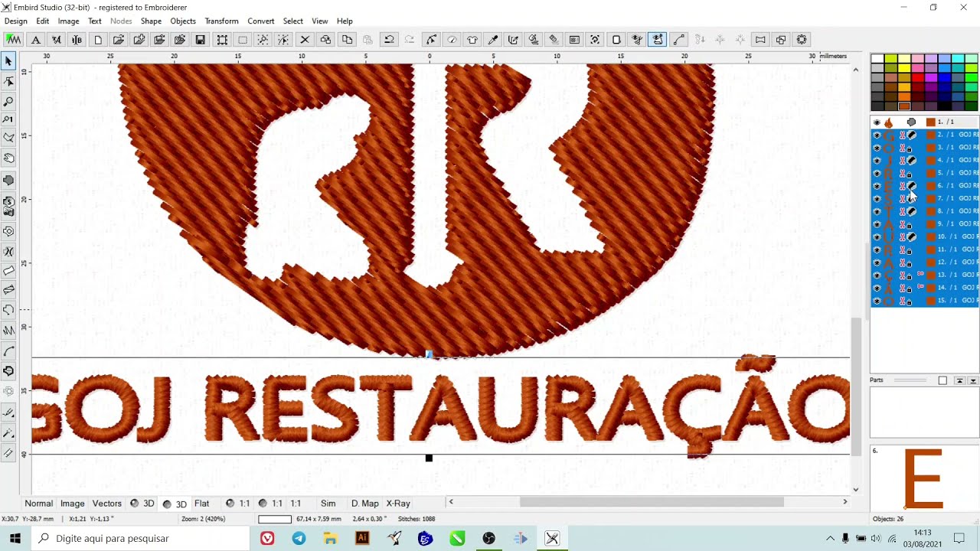Open the Text tool with letter A

35,40
